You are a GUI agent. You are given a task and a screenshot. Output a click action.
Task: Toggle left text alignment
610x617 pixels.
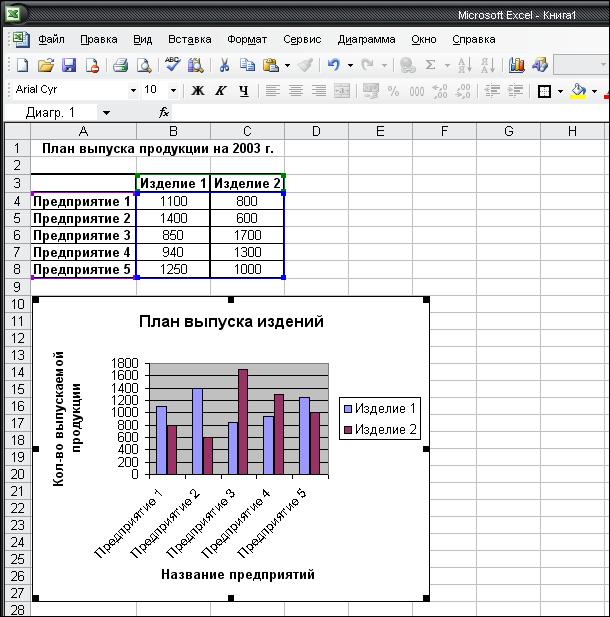(272, 91)
